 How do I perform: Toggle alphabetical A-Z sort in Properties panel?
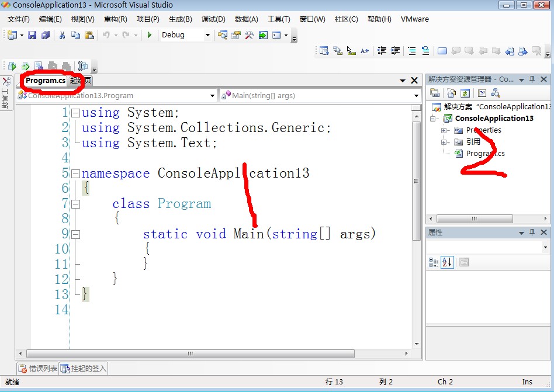click(x=447, y=262)
